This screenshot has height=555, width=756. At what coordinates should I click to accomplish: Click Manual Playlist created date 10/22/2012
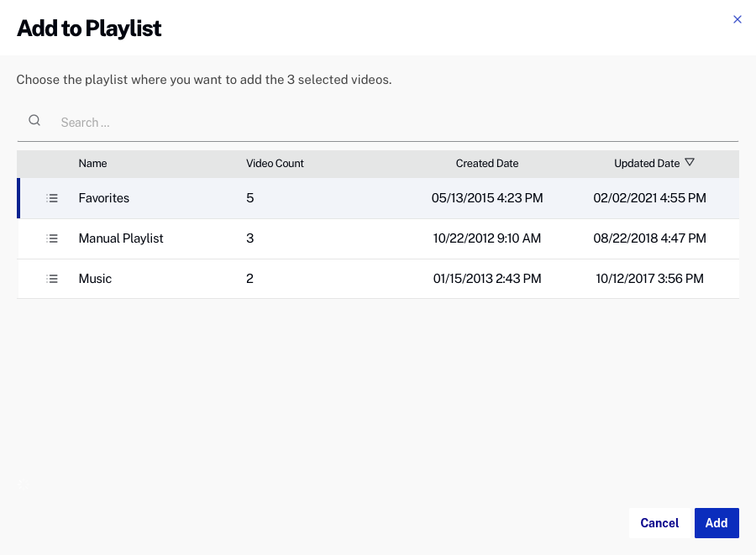(x=487, y=238)
